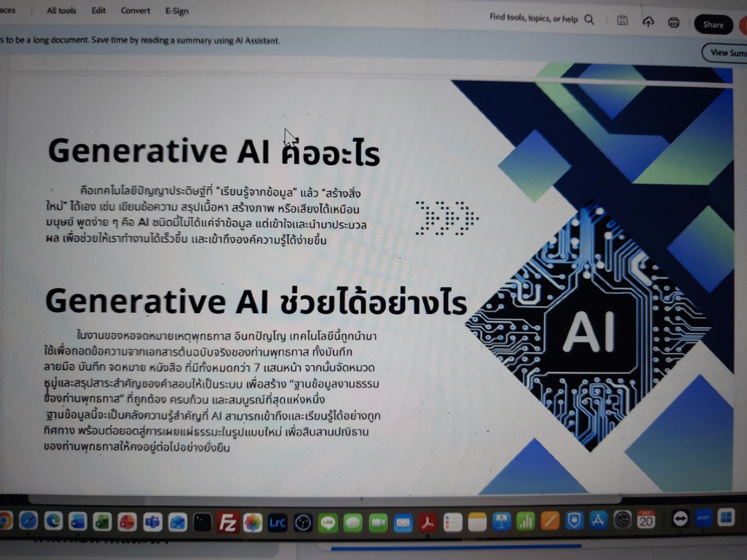Click the View Summary button

(x=726, y=53)
